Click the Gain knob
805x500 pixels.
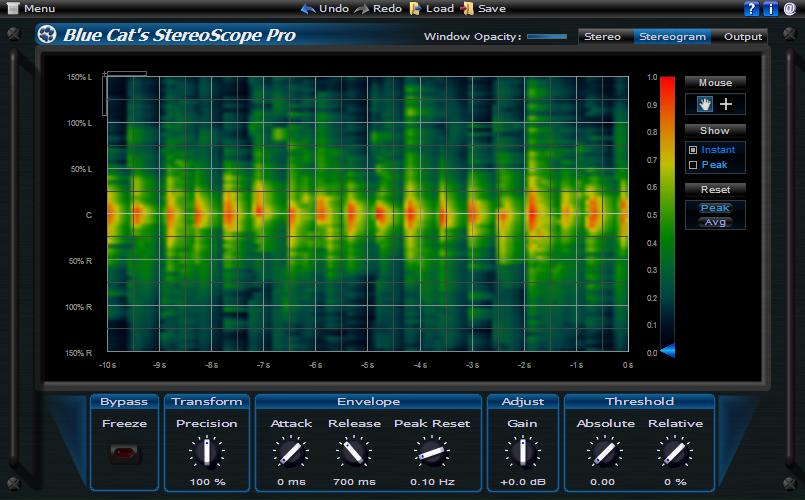[x=521, y=454]
